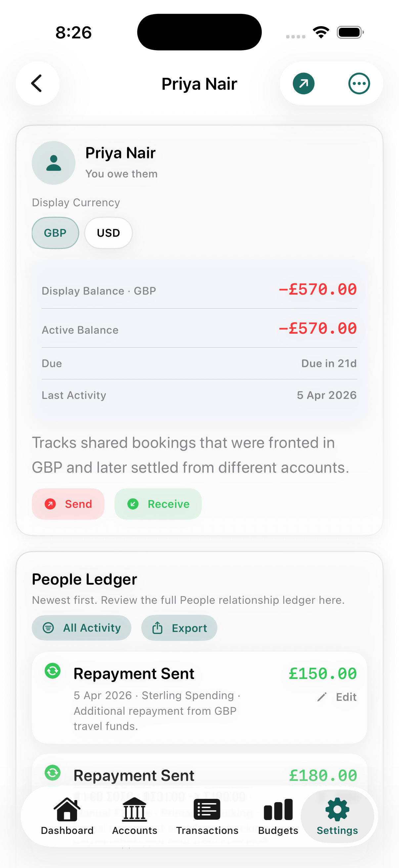Open the more options ellipsis menu

359,83
